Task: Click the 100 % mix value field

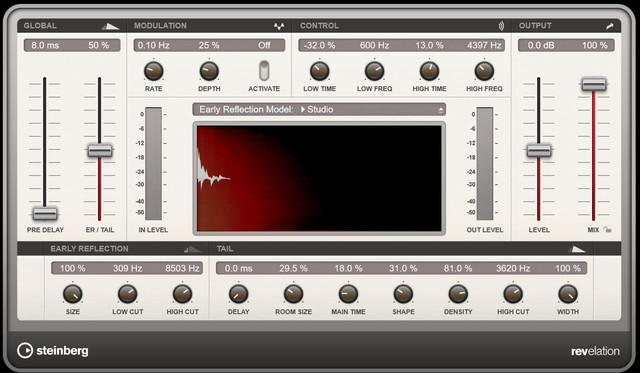Action: point(595,45)
